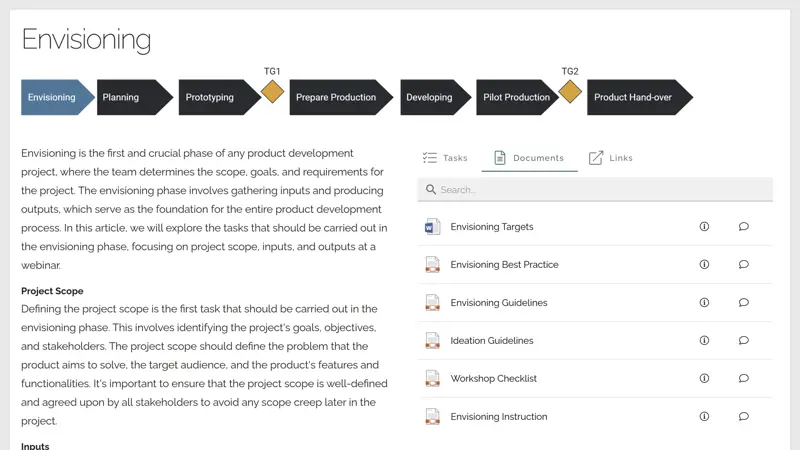The height and width of the screenshot is (450, 800).
Task: Click the Inputs heading
Action: point(35,446)
